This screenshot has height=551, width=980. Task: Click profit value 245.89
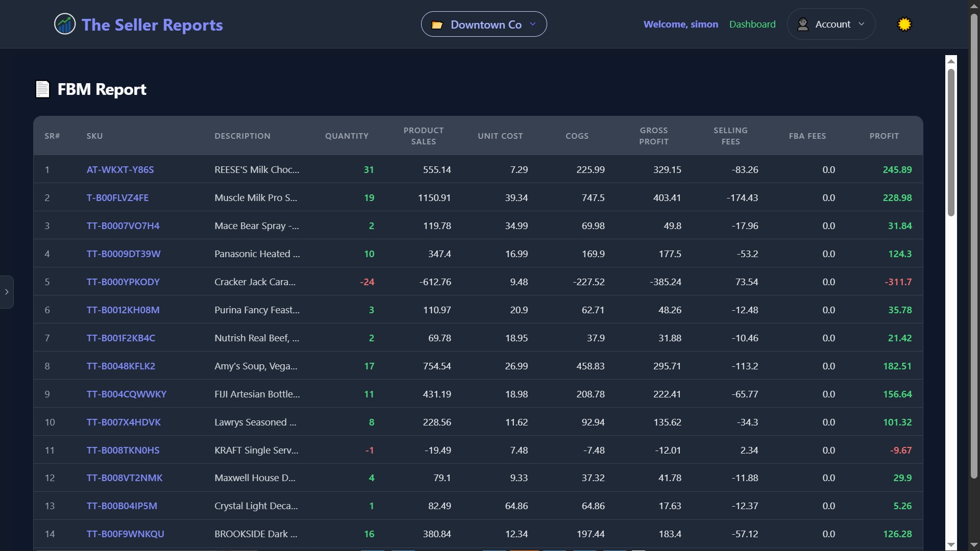pyautogui.click(x=897, y=169)
